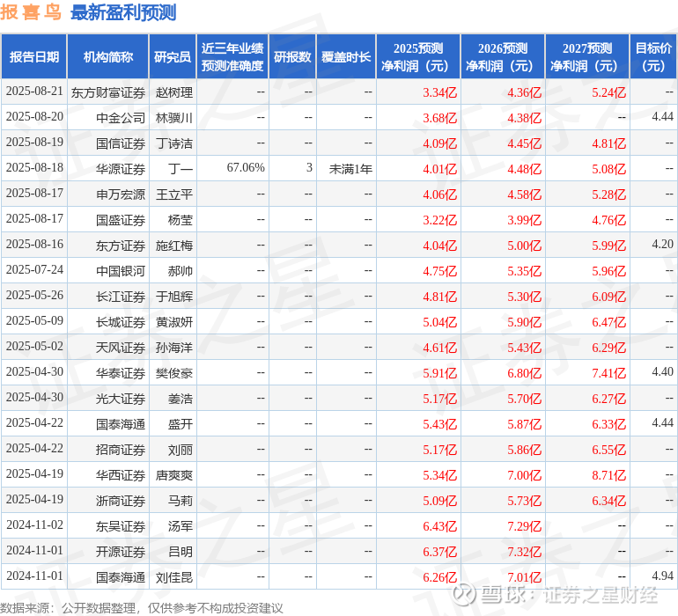This screenshot has width=678, height=616.
Task: Click the 4.94 target price
Action: tap(662, 576)
